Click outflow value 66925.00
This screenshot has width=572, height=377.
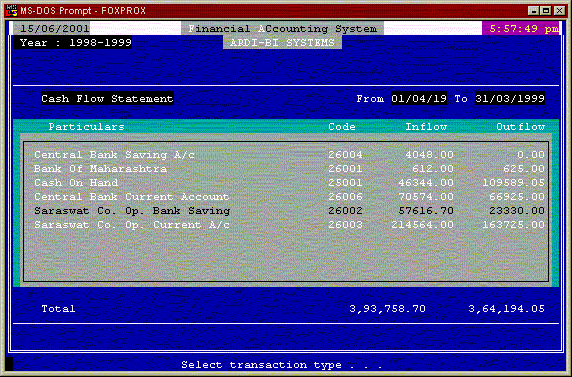(517, 197)
